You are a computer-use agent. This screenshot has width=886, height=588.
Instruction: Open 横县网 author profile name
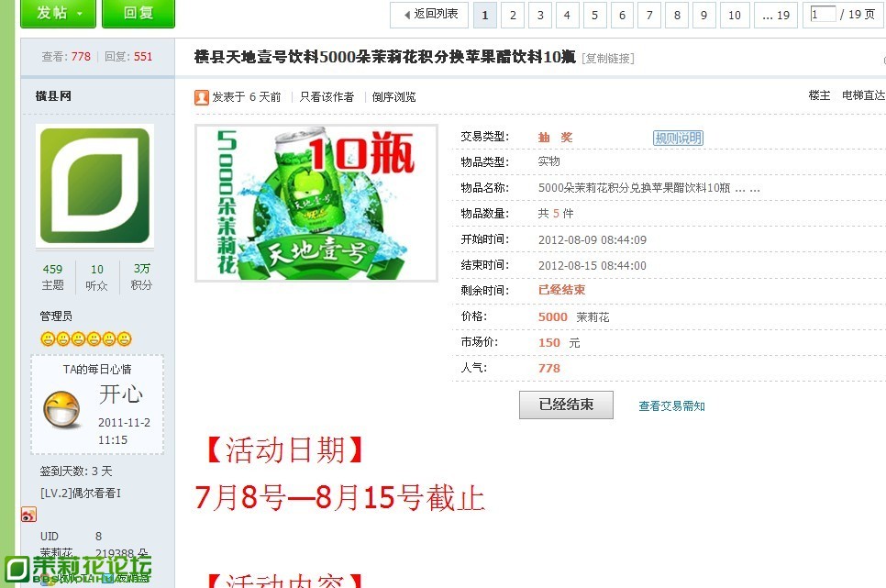[x=54, y=96]
